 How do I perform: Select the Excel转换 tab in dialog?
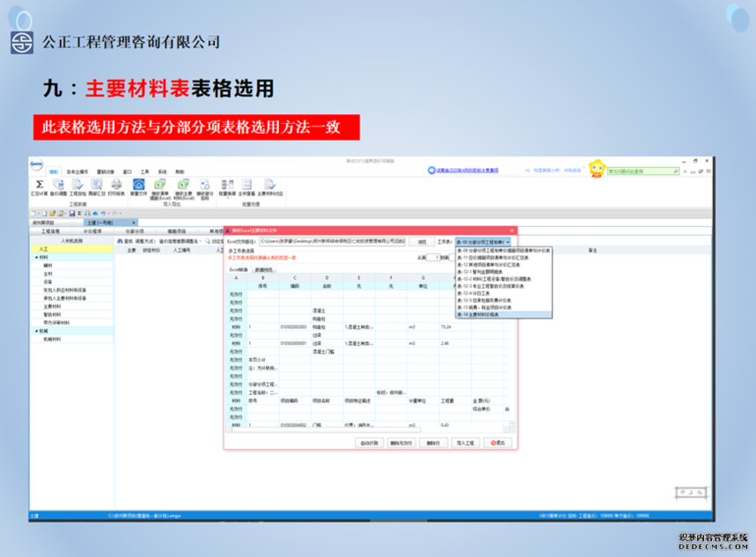[x=239, y=269]
